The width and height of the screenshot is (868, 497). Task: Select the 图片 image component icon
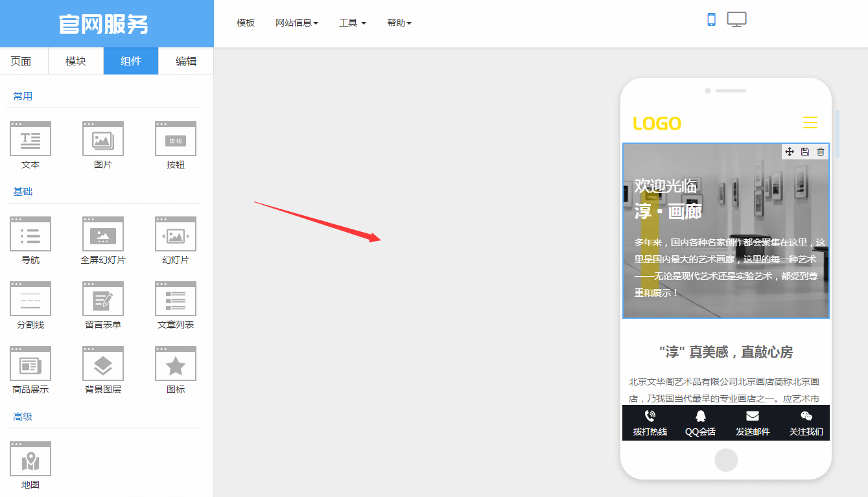coord(103,139)
